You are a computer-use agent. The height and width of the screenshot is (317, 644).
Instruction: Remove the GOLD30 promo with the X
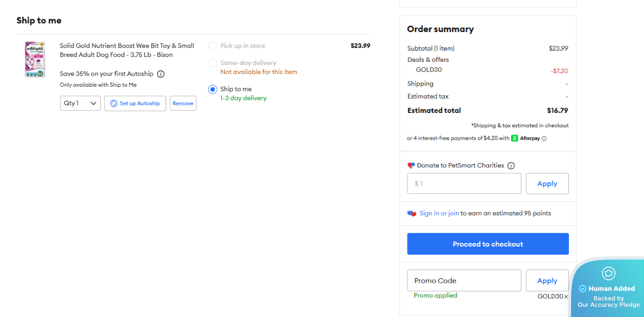[566, 297]
